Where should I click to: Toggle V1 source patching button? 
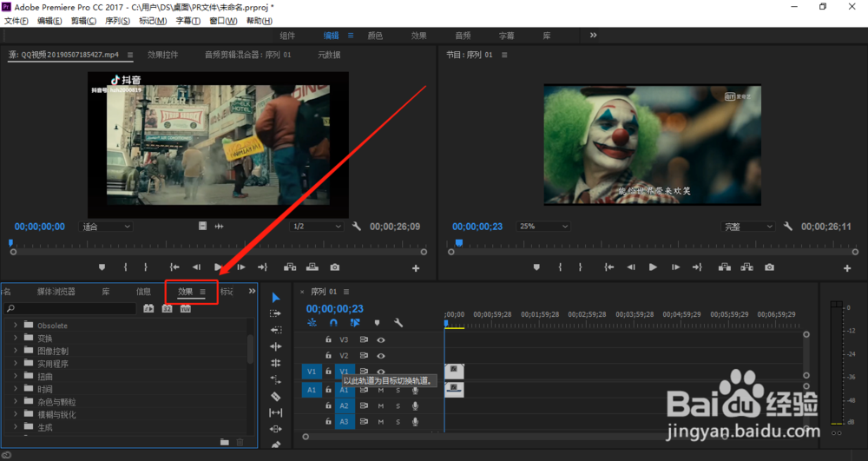pos(312,372)
